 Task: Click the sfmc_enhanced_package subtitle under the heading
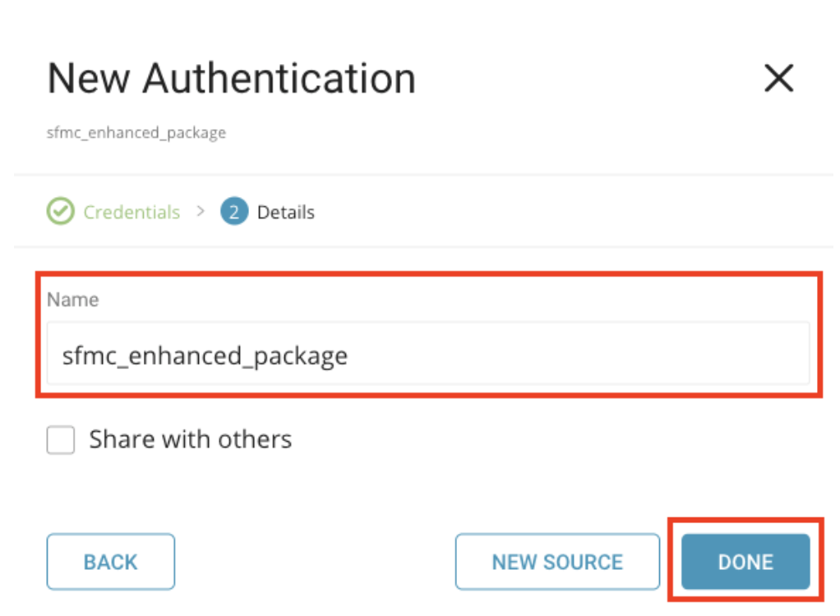[x=136, y=132]
